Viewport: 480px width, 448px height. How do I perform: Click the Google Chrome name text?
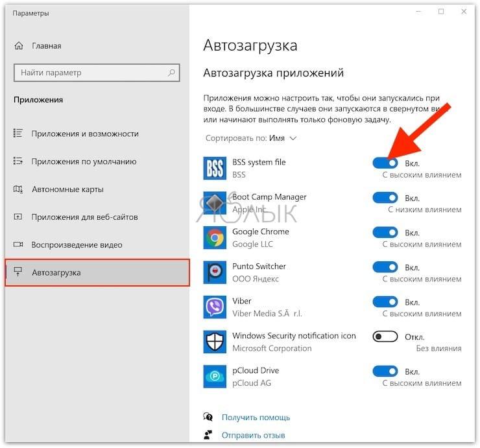[x=261, y=231]
